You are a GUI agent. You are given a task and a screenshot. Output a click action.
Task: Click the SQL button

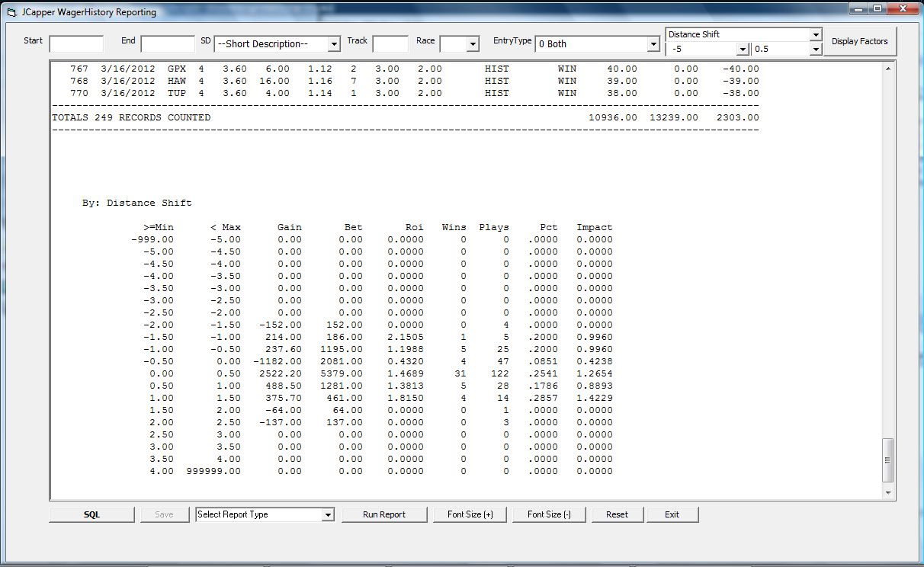pos(91,514)
